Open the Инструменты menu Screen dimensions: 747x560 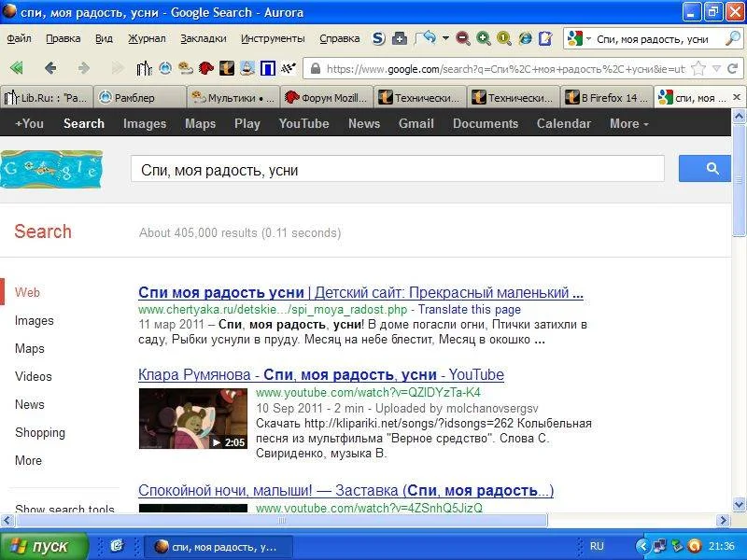point(273,38)
